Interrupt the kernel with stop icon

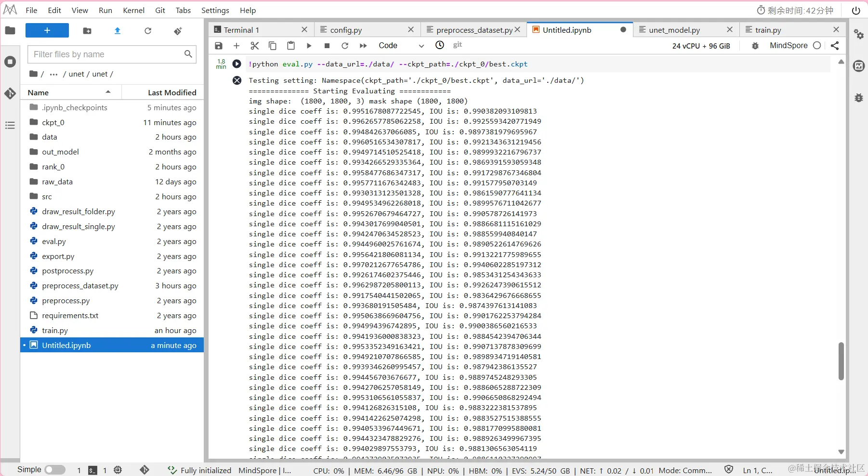point(327,46)
